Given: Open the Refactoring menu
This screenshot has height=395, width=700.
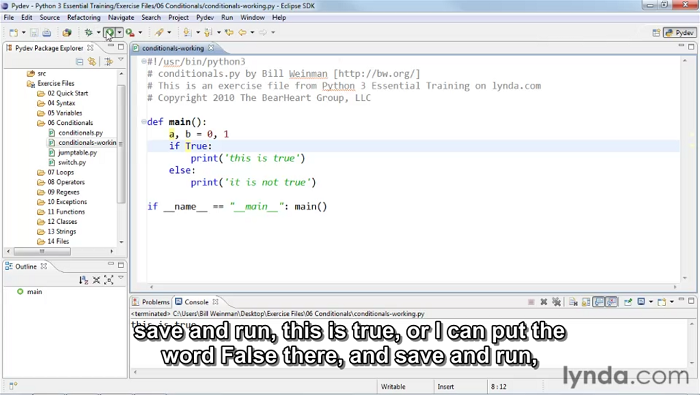Looking at the screenshot, I should coord(84,17).
